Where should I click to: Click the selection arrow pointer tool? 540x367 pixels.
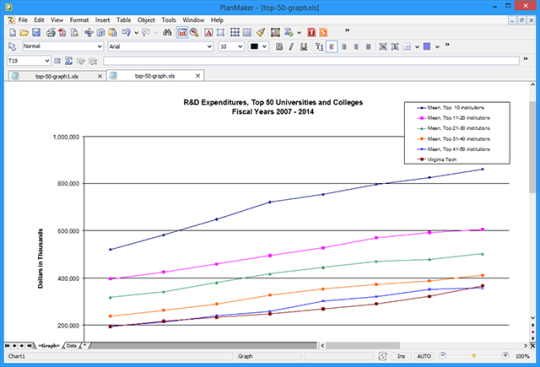12,46
